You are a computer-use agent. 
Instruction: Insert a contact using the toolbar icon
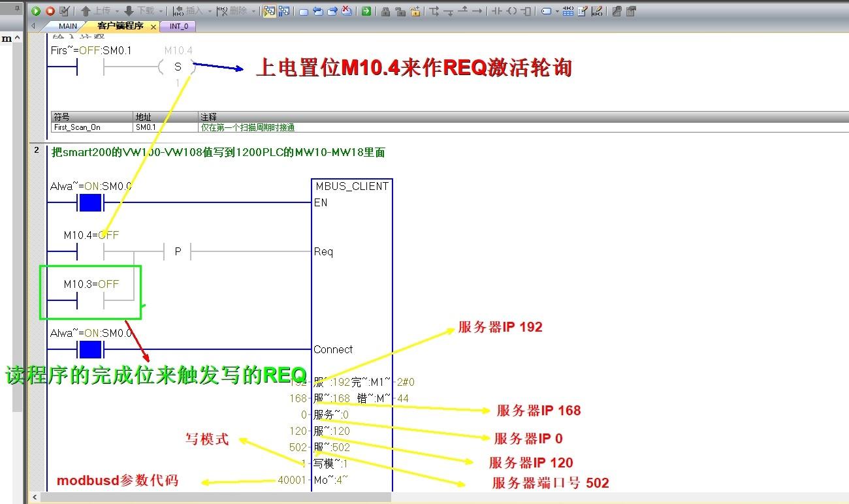pos(497,11)
